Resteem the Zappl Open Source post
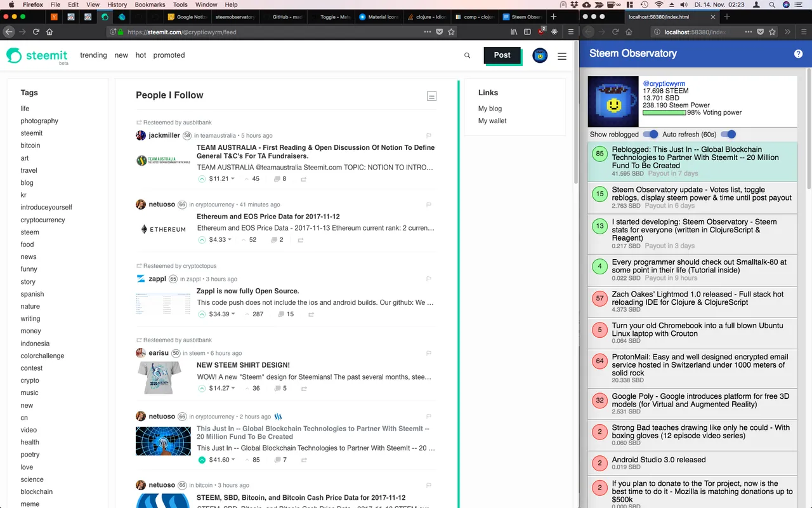 (x=311, y=314)
